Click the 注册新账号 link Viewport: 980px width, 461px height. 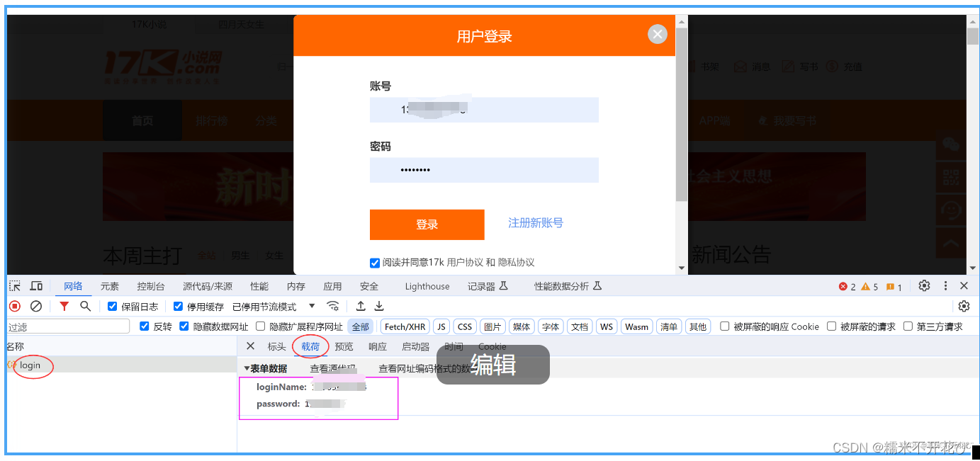[535, 222]
